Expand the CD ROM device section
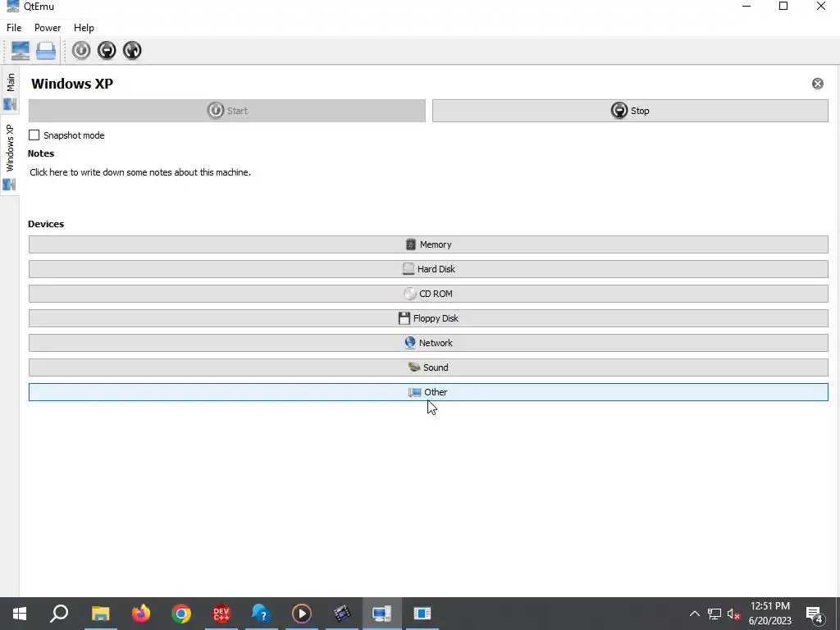Viewport: 840px width, 630px height. point(428,294)
